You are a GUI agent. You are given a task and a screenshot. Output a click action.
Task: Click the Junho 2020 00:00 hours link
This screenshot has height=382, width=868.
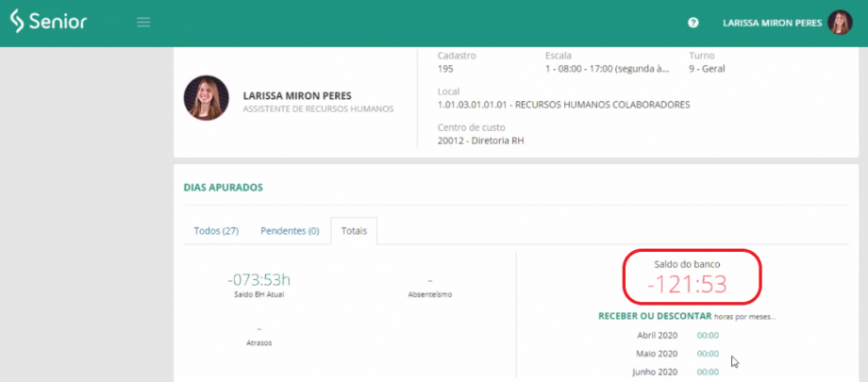point(708,373)
